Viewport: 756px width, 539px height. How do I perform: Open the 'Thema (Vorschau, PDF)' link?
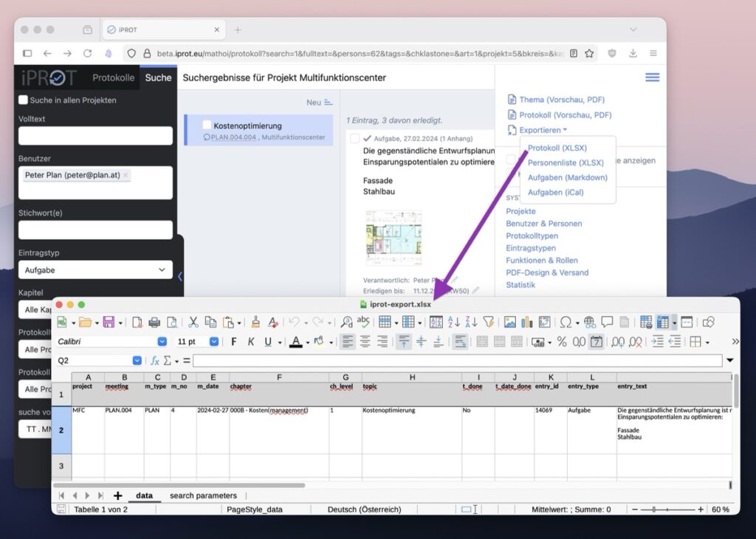562,100
